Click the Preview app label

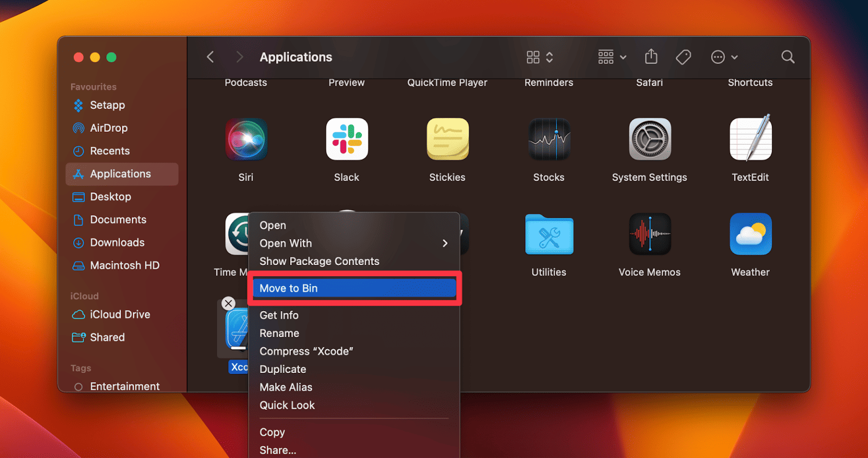click(347, 82)
